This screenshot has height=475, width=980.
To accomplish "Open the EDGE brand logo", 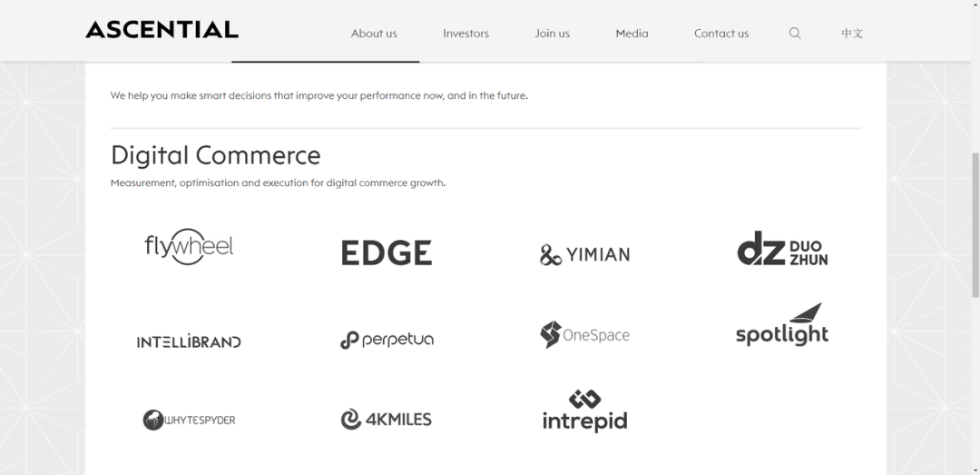I will [387, 252].
